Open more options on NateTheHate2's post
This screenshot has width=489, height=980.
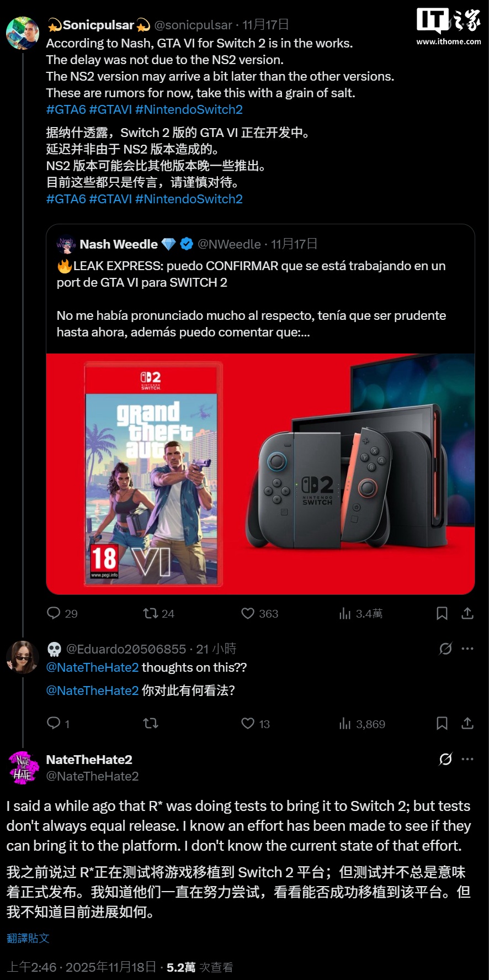point(467,759)
